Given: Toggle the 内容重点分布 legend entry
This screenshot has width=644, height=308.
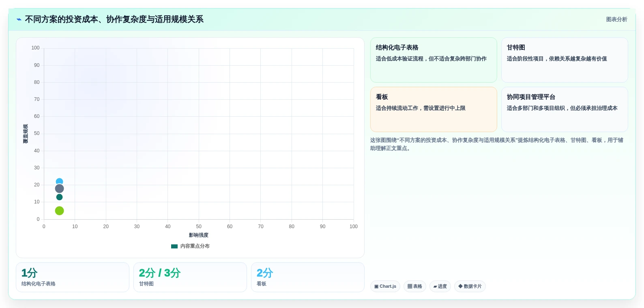Looking at the screenshot, I should pos(190,246).
